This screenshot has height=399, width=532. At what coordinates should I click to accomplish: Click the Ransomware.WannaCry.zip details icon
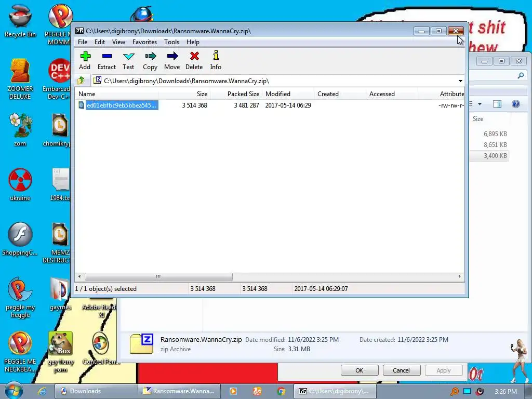pyautogui.click(x=142, y=344)
